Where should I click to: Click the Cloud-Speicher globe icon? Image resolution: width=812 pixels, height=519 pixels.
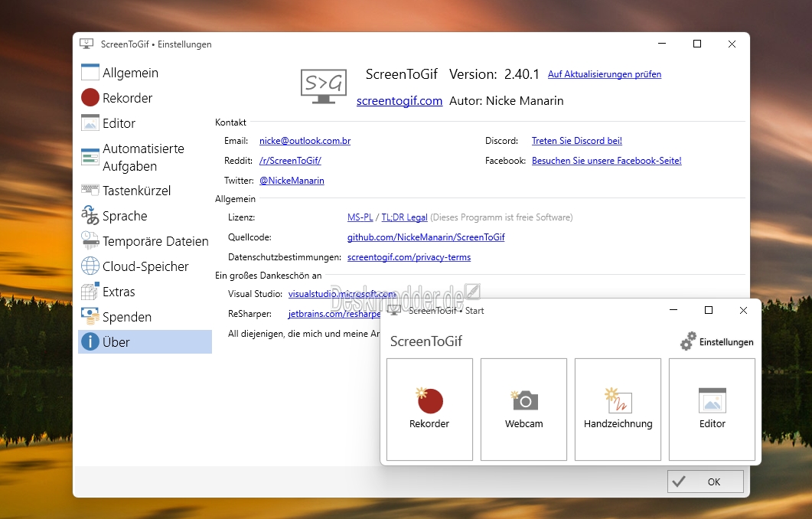coord(90,266)
